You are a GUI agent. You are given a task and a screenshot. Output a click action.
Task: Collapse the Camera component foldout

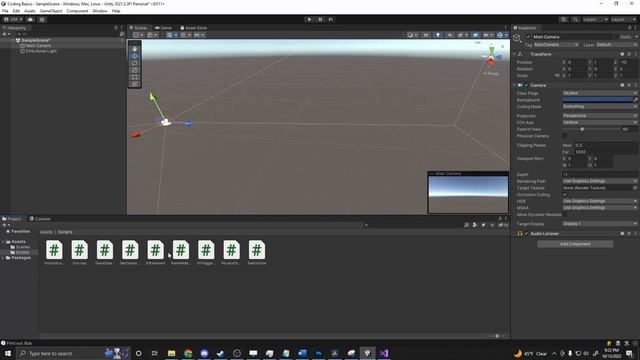(514, 85)
